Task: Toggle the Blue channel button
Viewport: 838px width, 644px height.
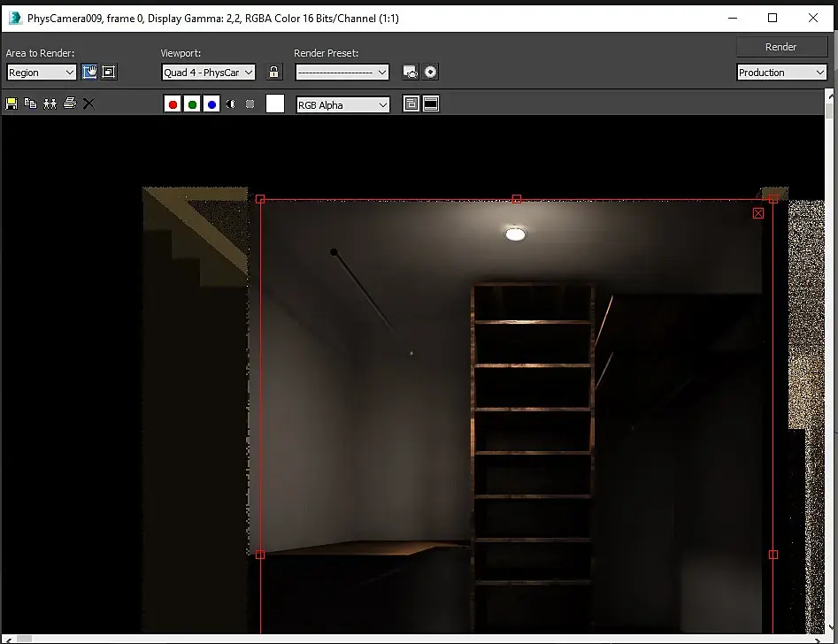Action: [x=211, y=104]
